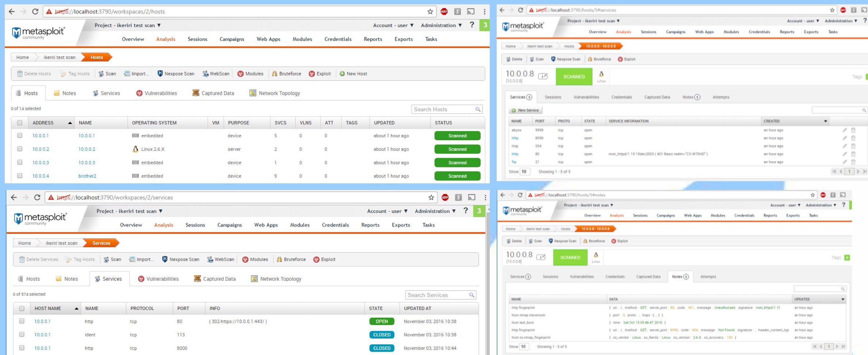Click the Search Services input field

[x=440, y=295]
